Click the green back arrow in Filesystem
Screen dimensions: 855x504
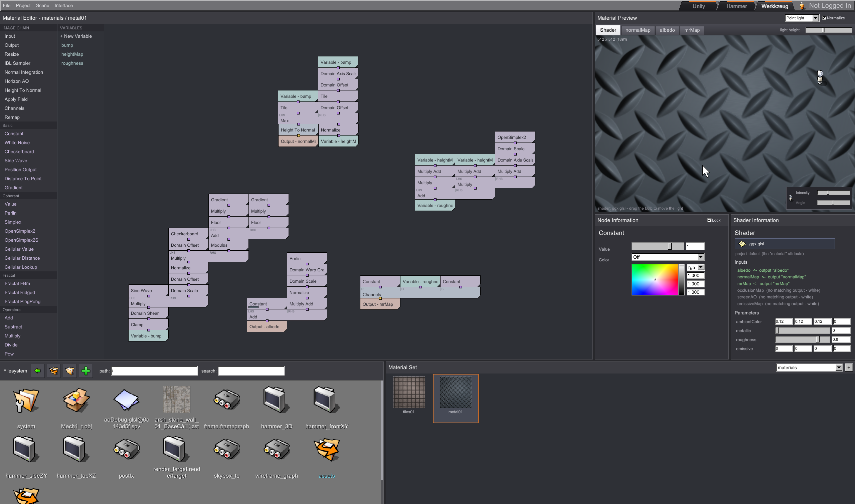tap(37, 370)
